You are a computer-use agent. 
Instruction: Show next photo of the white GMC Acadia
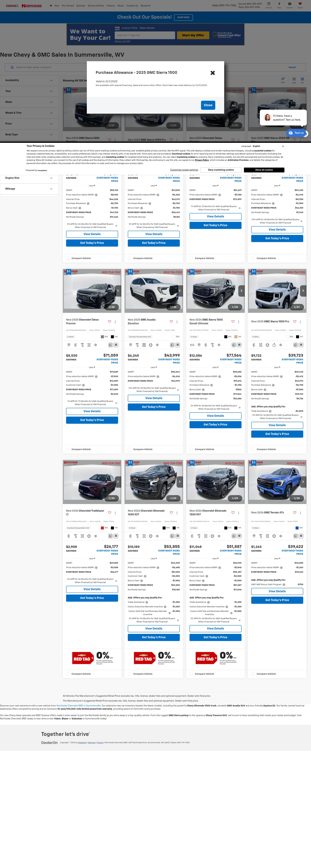180,290
